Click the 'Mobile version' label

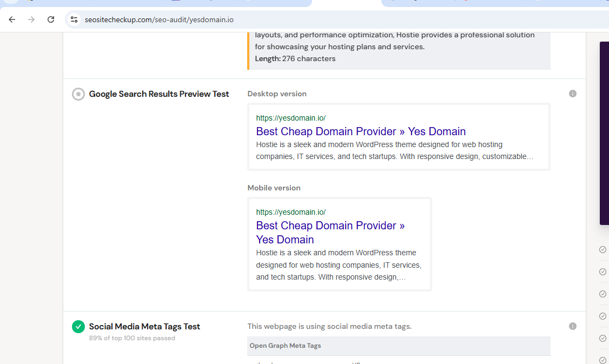point(274,188)
